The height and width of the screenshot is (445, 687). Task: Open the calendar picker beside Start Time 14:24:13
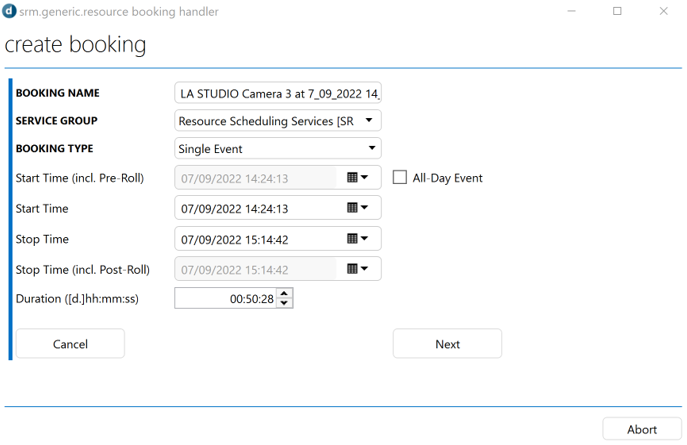click(358, 208)
